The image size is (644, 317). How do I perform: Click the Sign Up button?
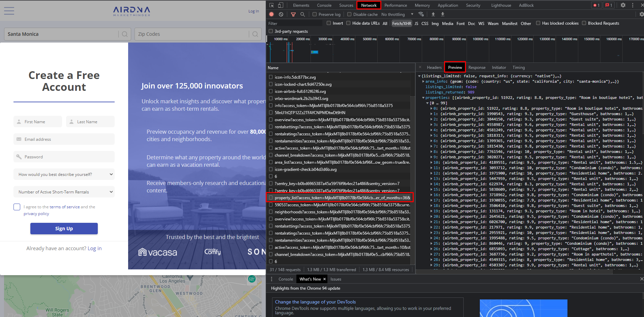(x=64, y=229)
